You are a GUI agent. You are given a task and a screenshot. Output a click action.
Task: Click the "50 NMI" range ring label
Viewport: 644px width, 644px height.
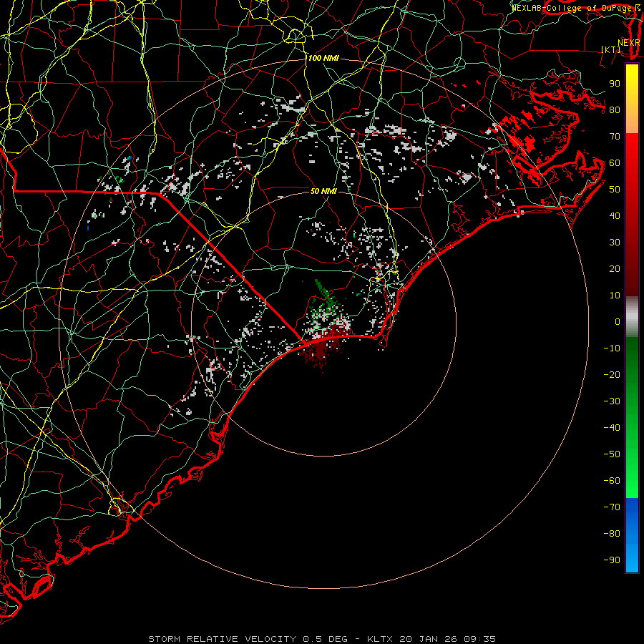point(323,191)
